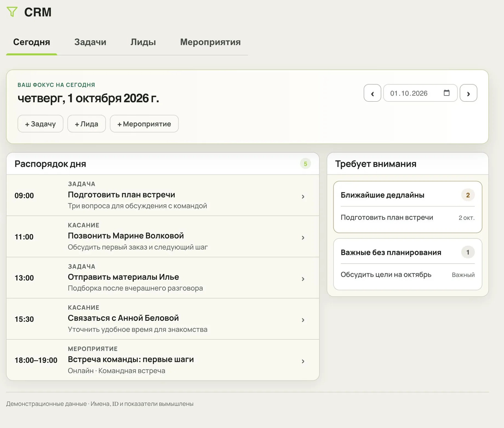This screenshot has width=504, height=428.
Task: Click the count badge 2 in Ближайшие дедлайны
Action: pos(468,195)
